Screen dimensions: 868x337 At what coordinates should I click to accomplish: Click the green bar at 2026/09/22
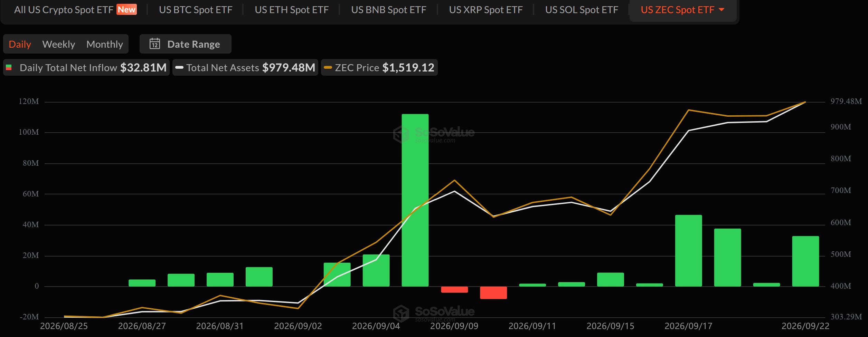pyautogui.click(x=805, y=261)
